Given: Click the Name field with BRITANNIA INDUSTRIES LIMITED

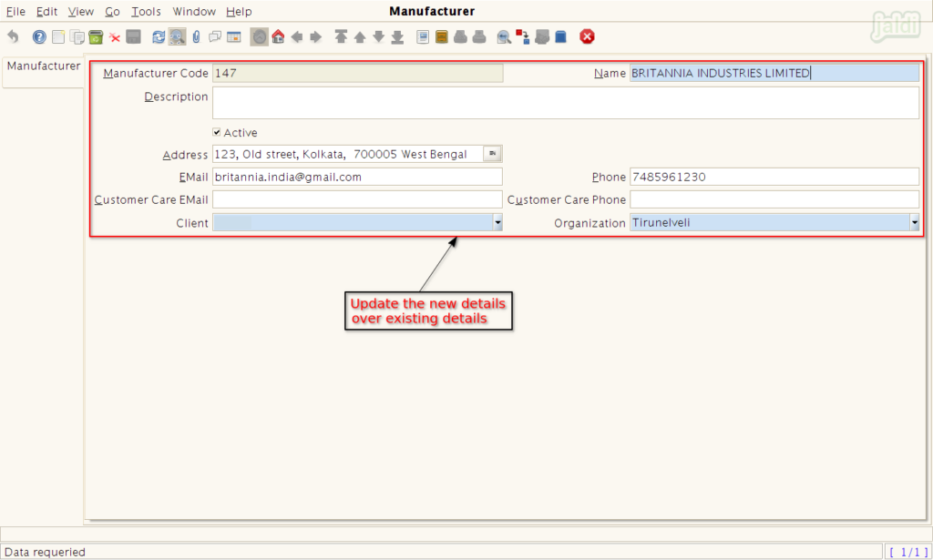Looking at the screenshot, I should click(x=774, y=73).
